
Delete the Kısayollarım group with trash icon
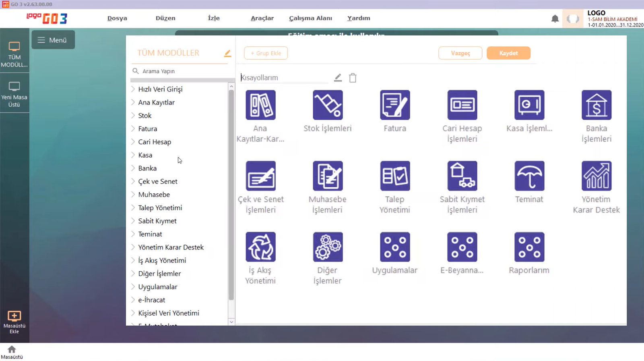(353, 78)
